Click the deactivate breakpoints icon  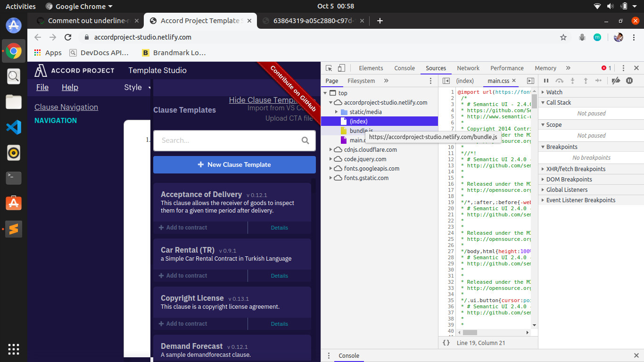click(x=616, y=81)
